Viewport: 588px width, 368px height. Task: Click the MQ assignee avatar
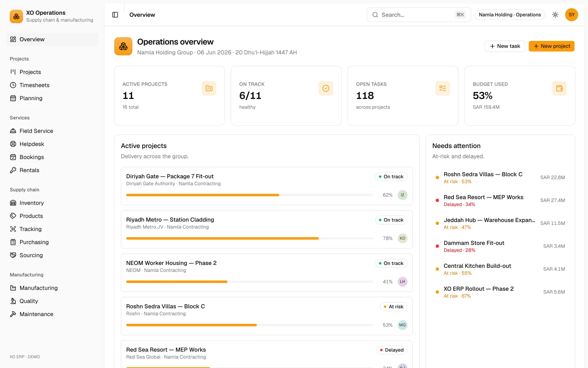(x=402, y=325)
